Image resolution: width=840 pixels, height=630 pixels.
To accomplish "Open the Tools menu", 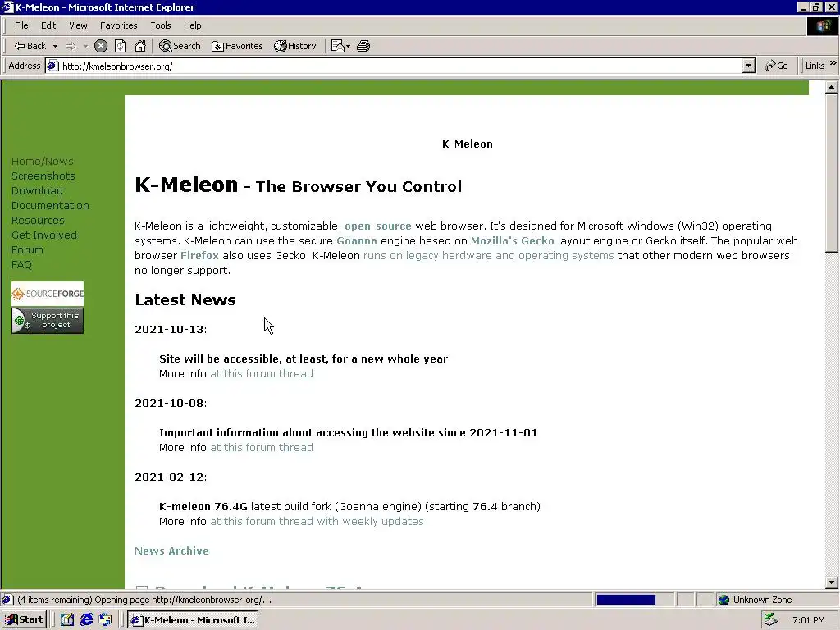I will coord(160,25).
